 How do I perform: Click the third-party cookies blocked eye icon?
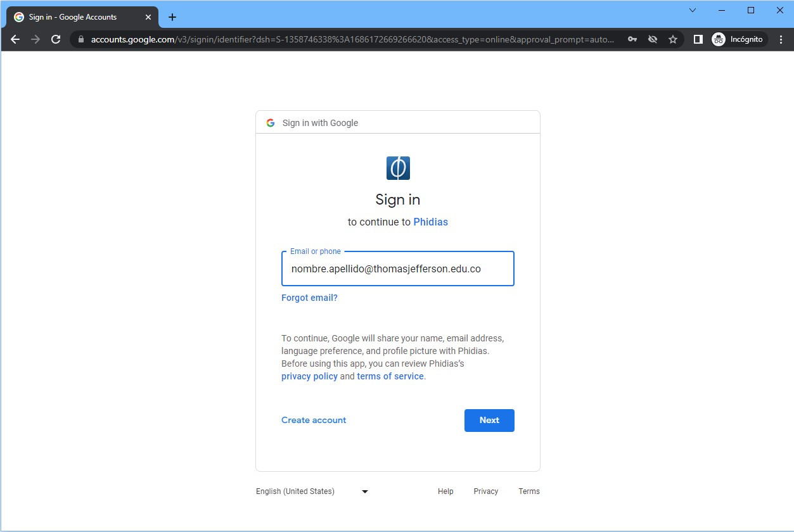[652, 39]
